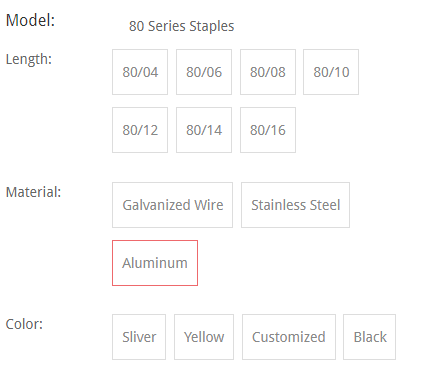The height and width of the screenshot is (369, 424).
Task: Select the 80/04 length option
Action: (x=140, y=72)
